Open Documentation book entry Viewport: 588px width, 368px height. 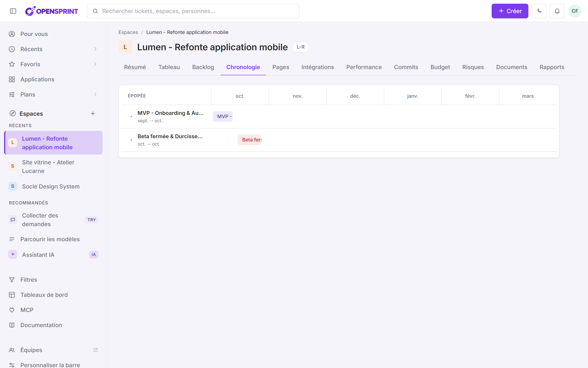click(x=53, y=325)
